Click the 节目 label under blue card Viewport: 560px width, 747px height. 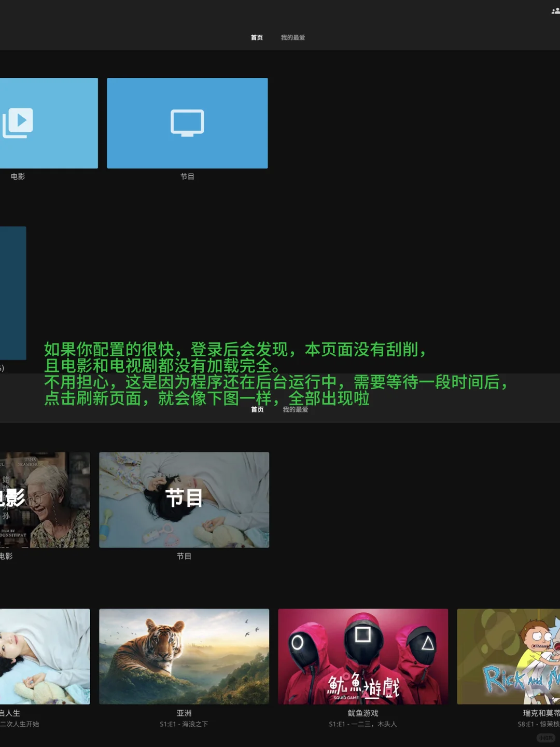point(187,177)
